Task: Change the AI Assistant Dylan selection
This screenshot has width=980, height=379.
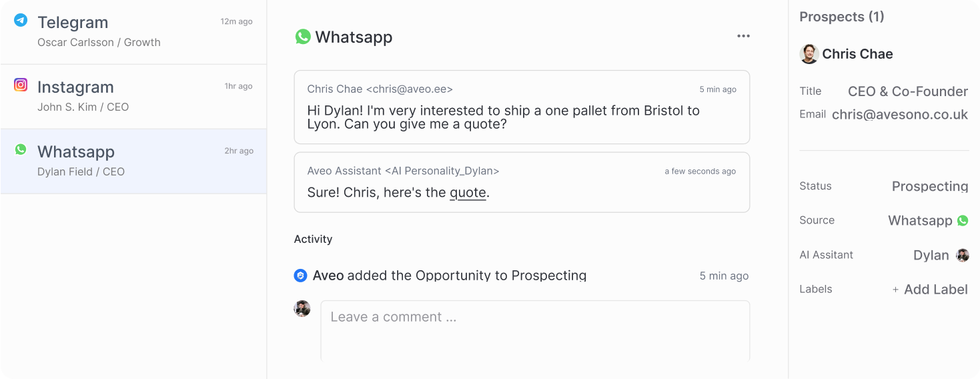Action: [x=931, y=255]
